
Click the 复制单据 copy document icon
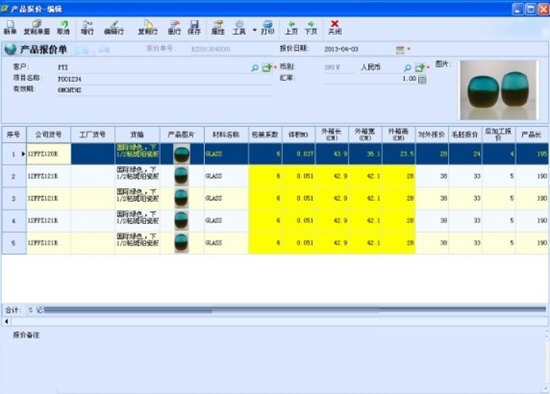[36, 27]
